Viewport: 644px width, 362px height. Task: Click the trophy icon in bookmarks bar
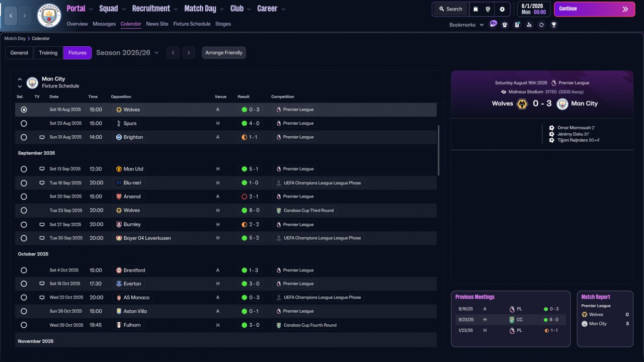(554, 25)
